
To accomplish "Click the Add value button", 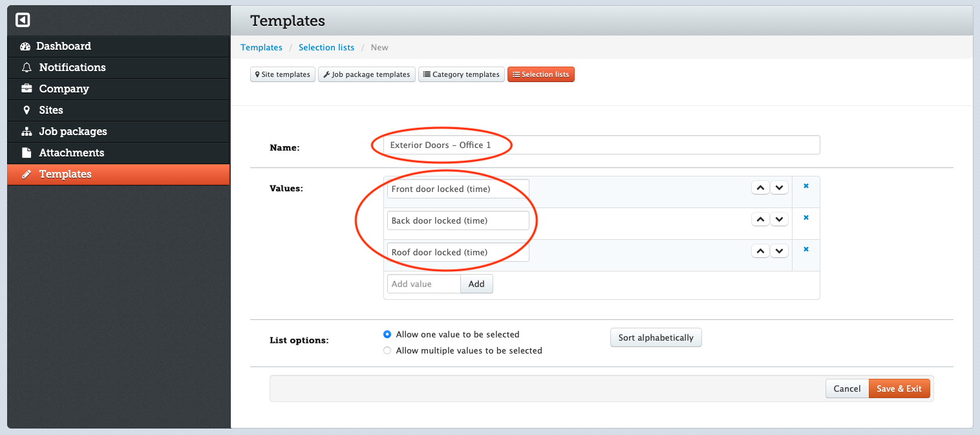I will [x=476, y=284].
